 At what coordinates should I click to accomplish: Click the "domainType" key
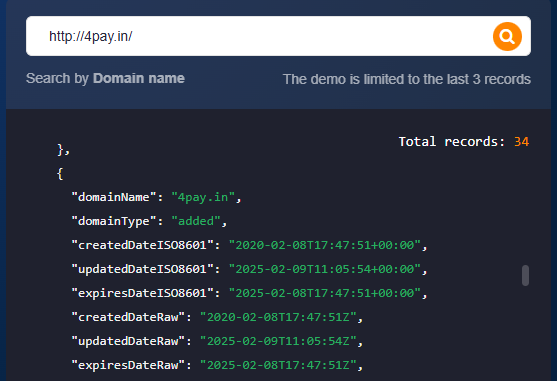114,221
